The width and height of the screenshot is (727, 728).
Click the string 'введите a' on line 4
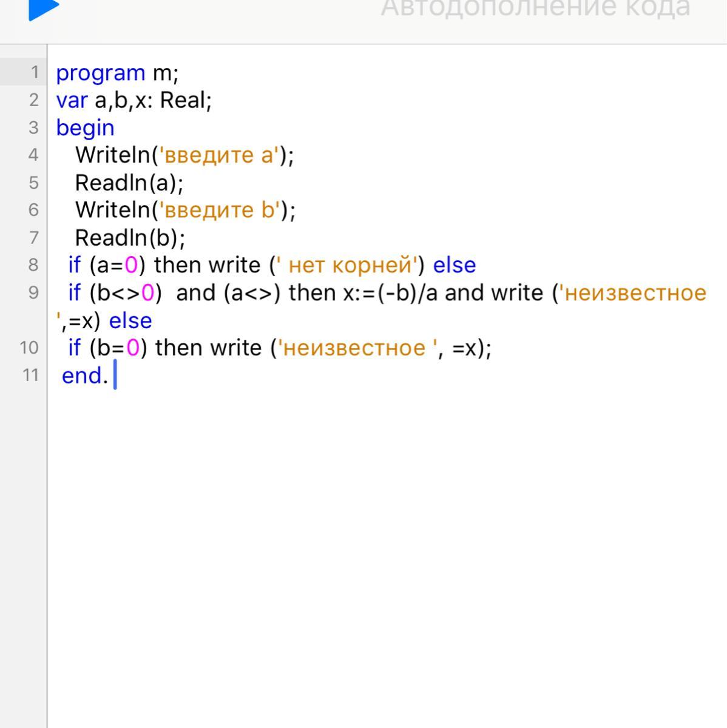[x=219, y=155]
